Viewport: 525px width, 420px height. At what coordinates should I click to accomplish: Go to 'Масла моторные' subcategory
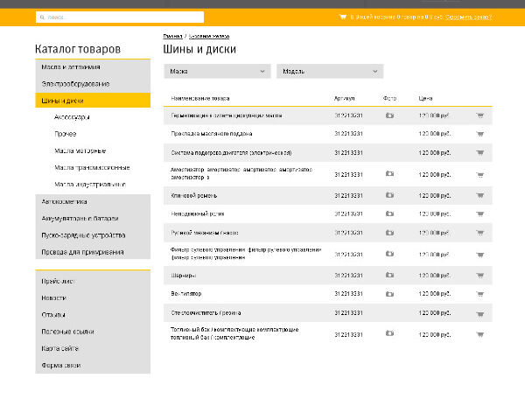80,150
